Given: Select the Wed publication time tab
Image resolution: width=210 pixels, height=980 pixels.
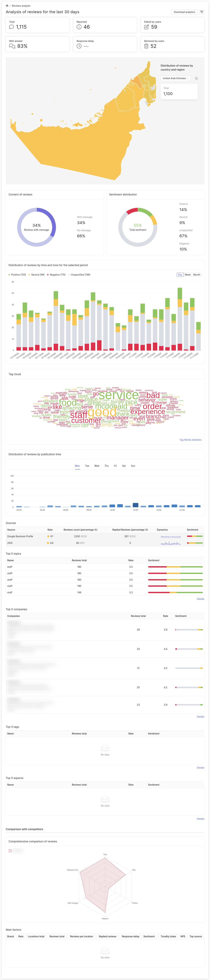Looking at the screenshot, I should point(97,466).
